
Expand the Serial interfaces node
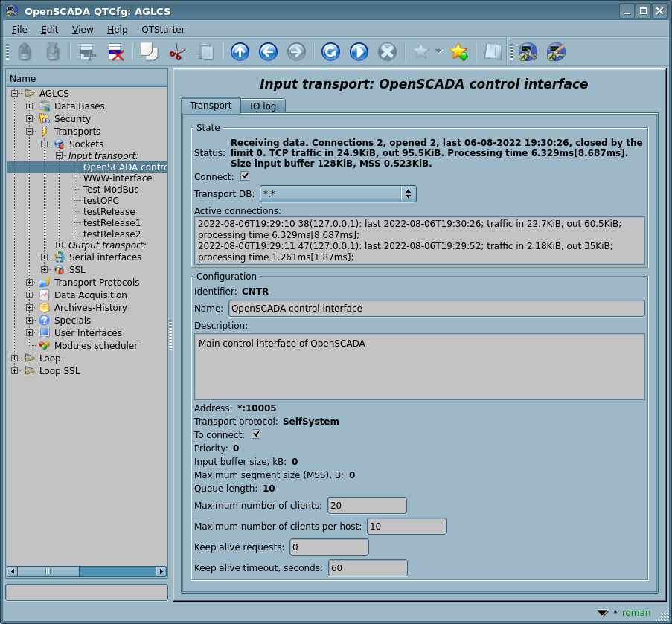[x=44, y=257]
